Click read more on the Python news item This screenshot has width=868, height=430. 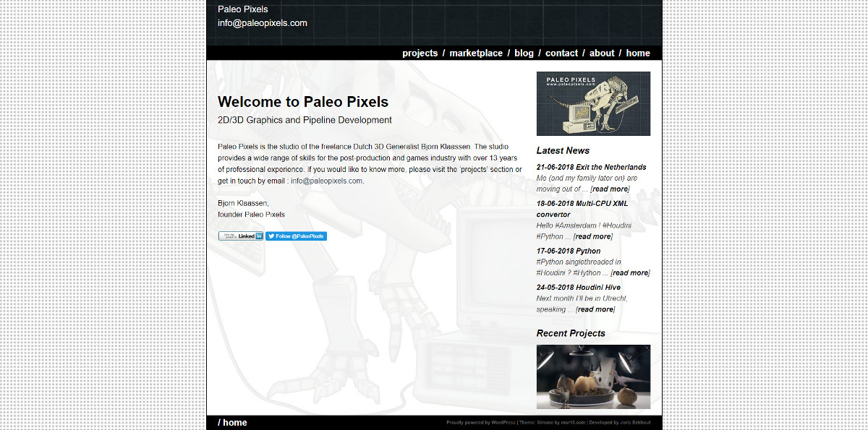[629, 272]
